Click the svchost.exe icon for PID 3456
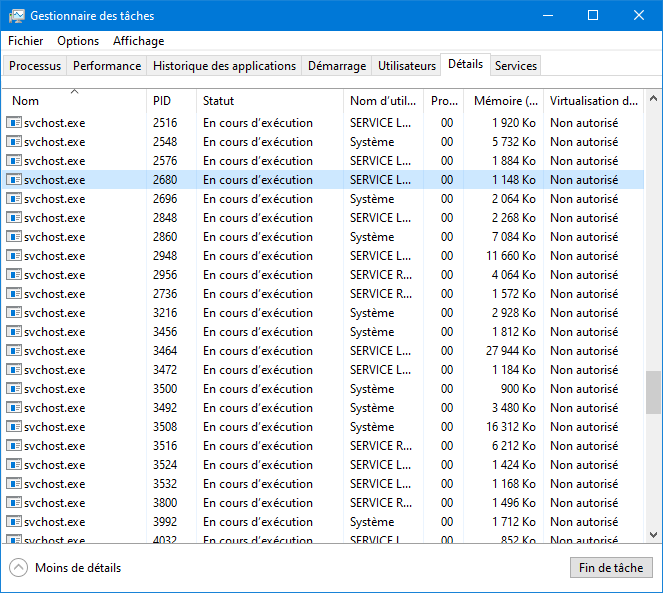This screenshot has width=663, height=593. pyautogui.click(x=14, y=332)
